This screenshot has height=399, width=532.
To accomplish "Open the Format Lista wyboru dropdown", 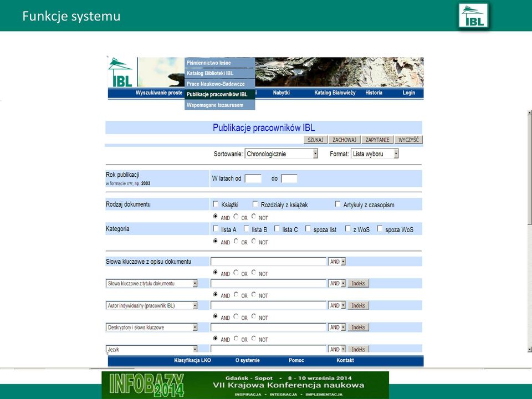I will pos(375,154).
